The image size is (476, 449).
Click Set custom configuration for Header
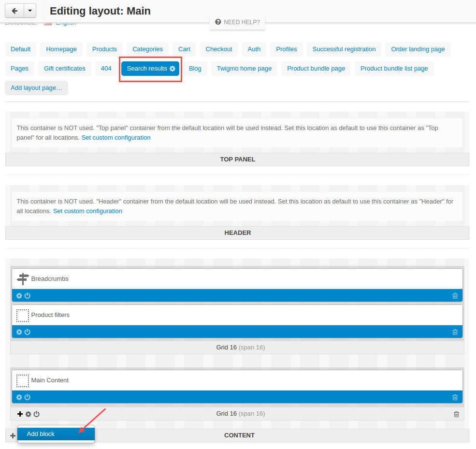[x=87, y=211]
